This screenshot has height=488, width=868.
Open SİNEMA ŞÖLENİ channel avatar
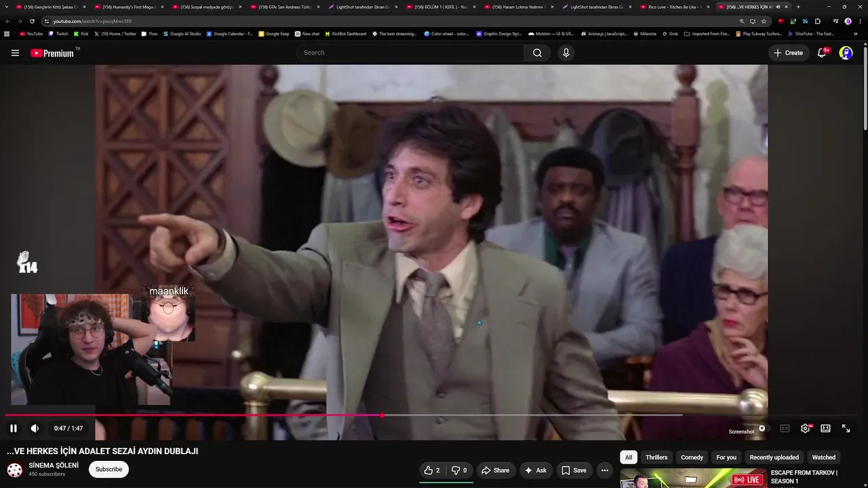coord(14,470)
